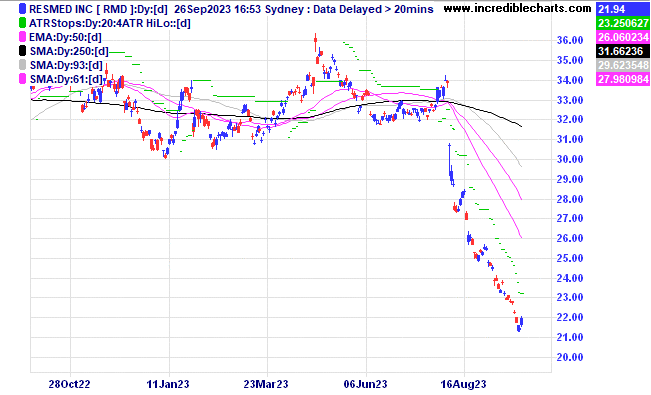The image size is (651, 395).
Task: Click the end of the black SMA 250 line
Action: (521, 126)
